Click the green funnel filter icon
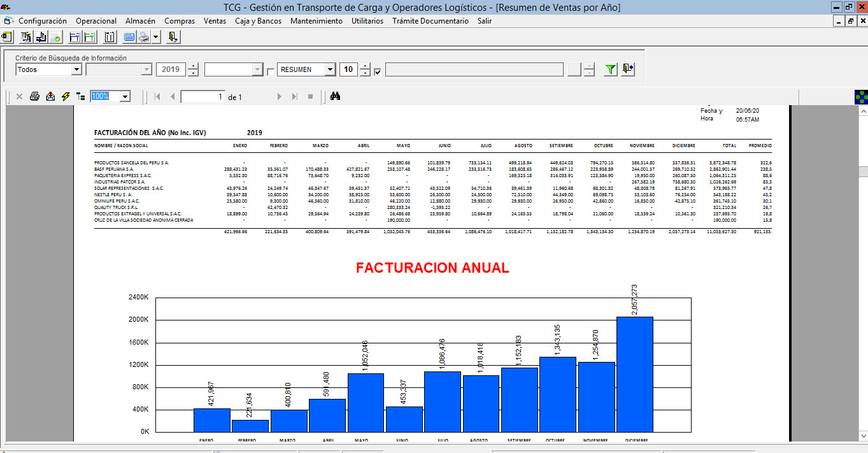The width and height of the screenshot is (868, 453). (x=611, y=69)
